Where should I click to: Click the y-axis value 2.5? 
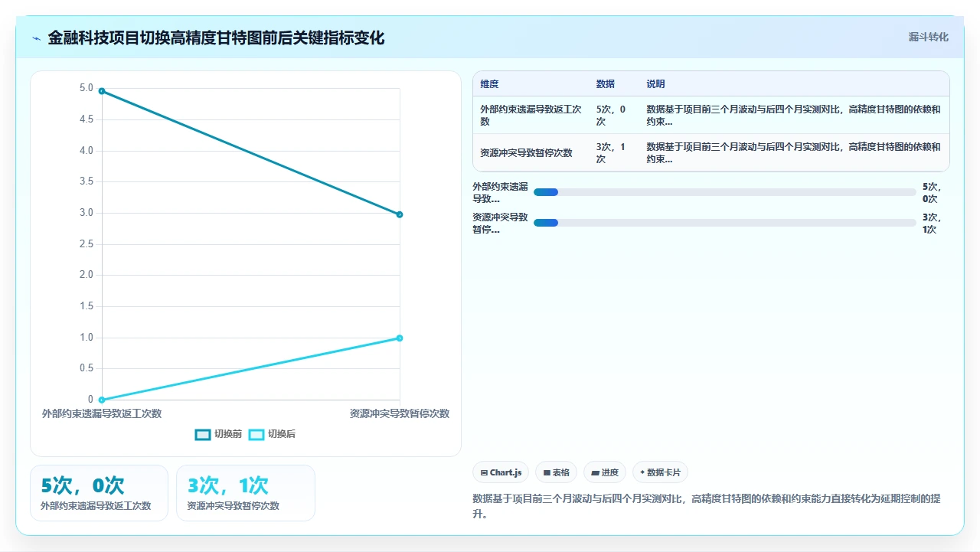87,243
